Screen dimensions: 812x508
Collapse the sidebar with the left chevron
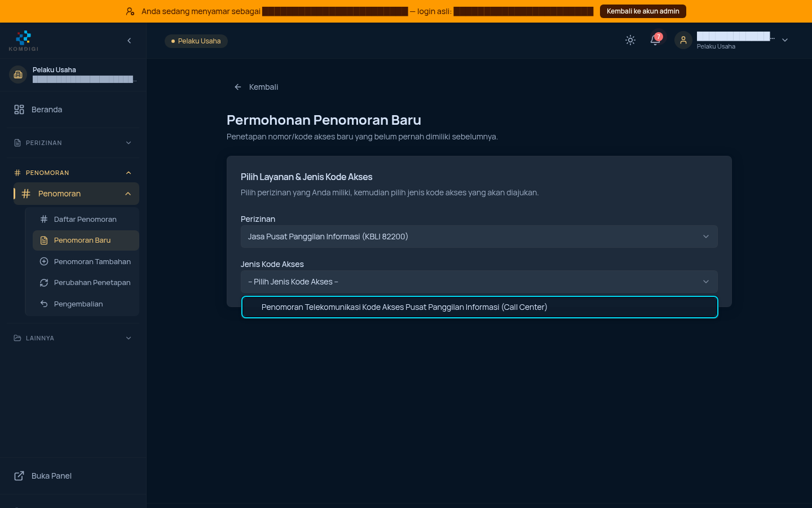pos(129,41)
